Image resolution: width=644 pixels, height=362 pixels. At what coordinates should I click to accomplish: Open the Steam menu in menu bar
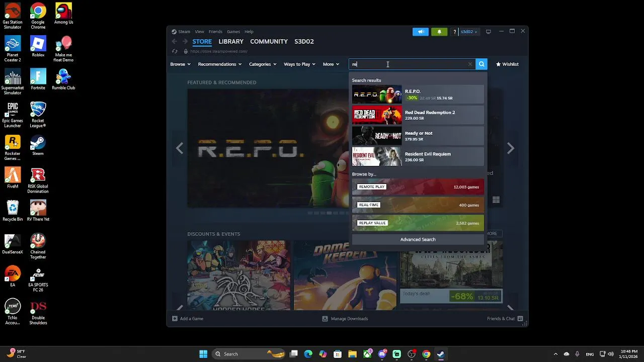(x=184, y=32)
